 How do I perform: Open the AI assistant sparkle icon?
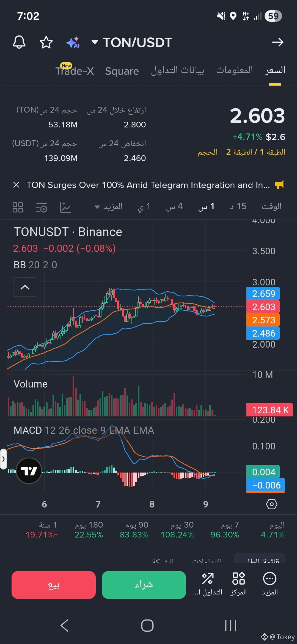73,42
